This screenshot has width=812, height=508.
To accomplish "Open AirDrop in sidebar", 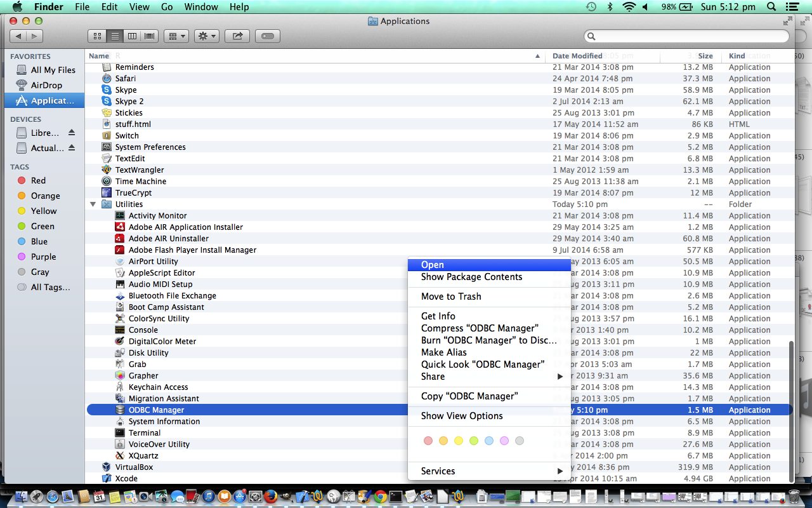I will 44,85.
